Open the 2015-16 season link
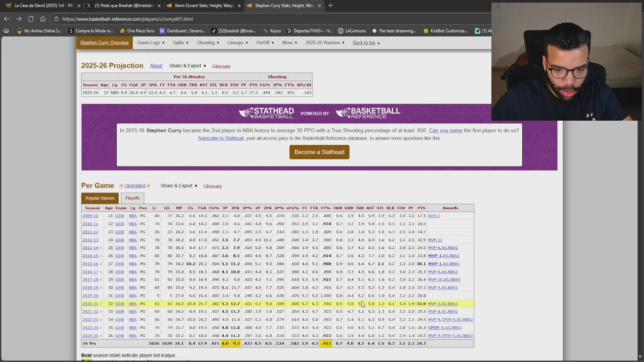This screenshot has width=644, height=362. tap(91, 264)
